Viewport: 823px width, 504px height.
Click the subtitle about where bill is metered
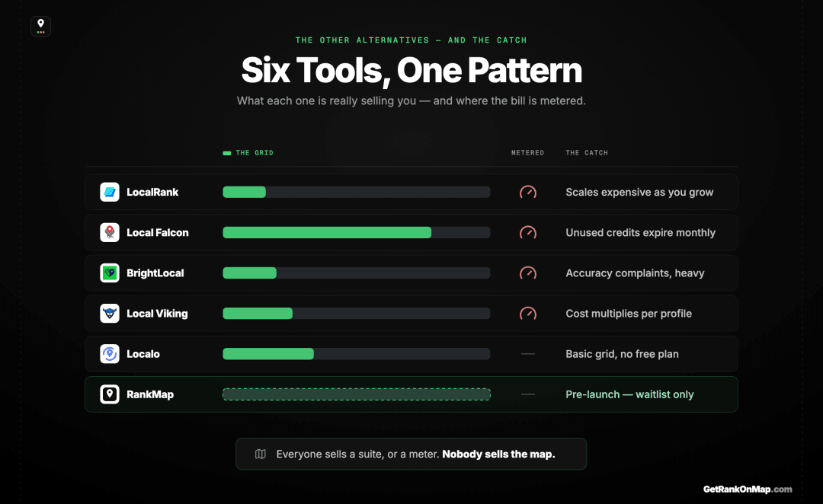[x=411, y=100]
